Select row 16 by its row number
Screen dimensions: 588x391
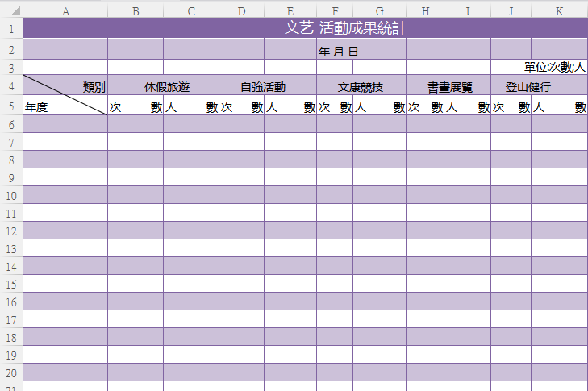tap(11, 302)
